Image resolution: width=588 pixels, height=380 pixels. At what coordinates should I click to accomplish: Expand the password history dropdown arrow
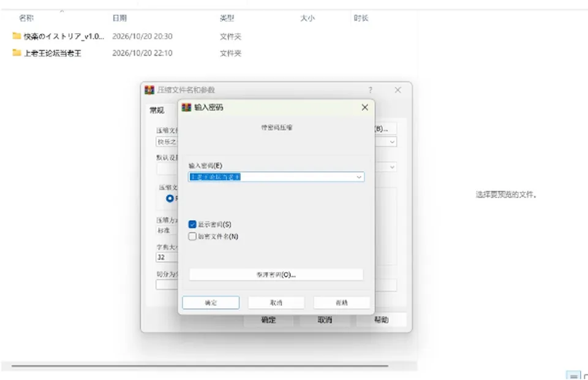point(359,177)
